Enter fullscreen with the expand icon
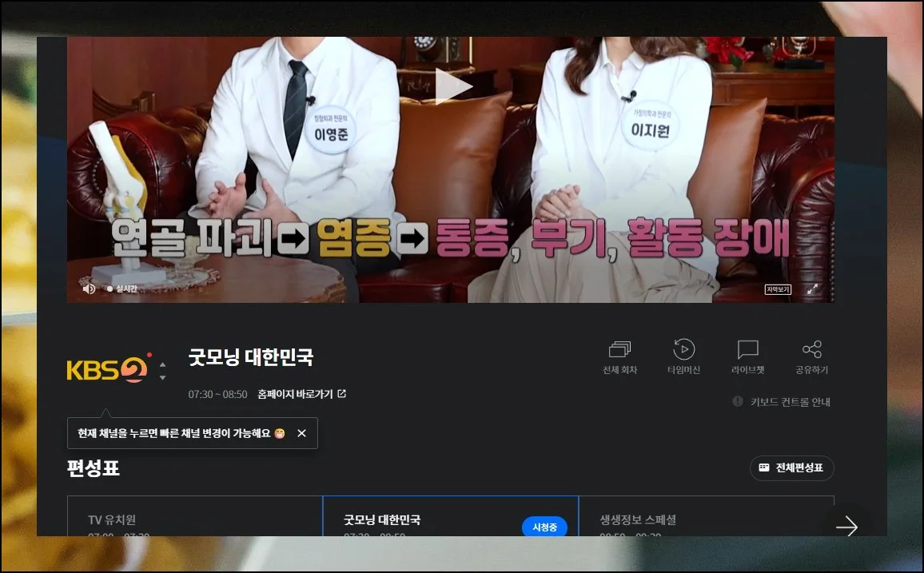Screen dimensions: 924x573 [x=812, y=289]
